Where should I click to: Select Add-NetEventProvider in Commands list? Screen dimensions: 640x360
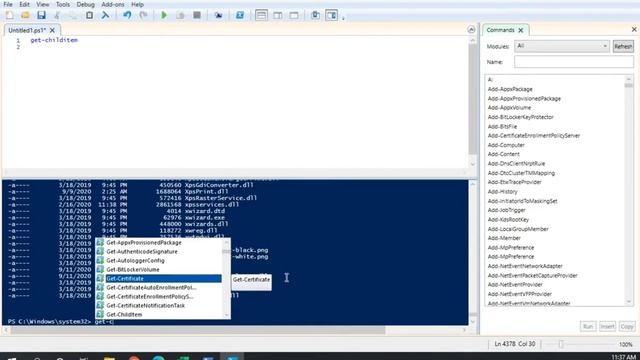(x=515, y=284)
